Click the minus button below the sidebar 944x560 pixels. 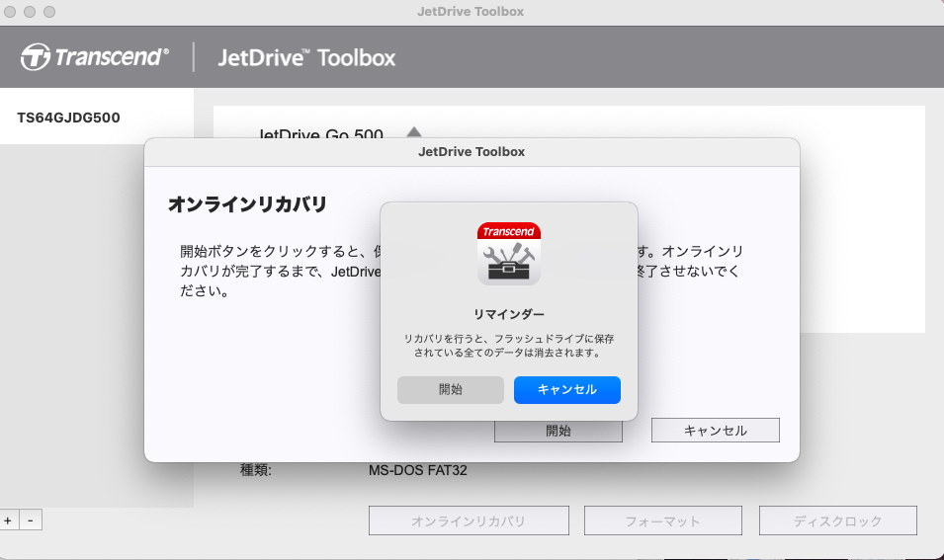[31, 520]
